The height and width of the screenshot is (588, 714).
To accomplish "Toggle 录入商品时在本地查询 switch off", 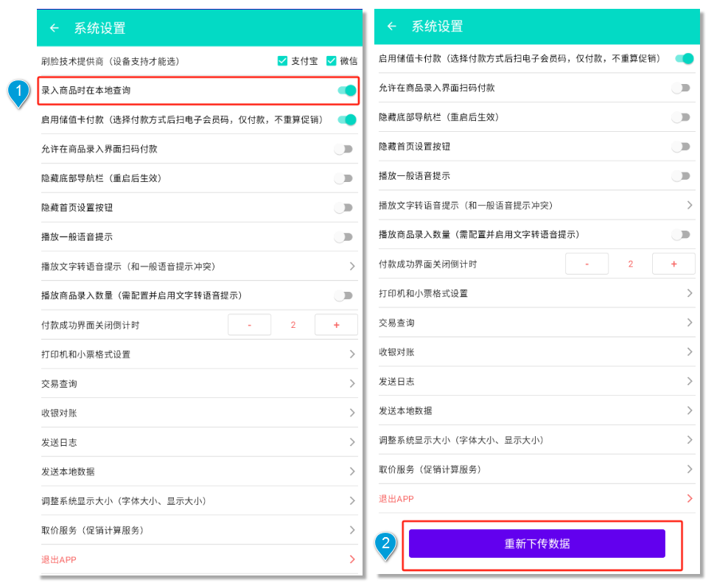I will (347, 91).
